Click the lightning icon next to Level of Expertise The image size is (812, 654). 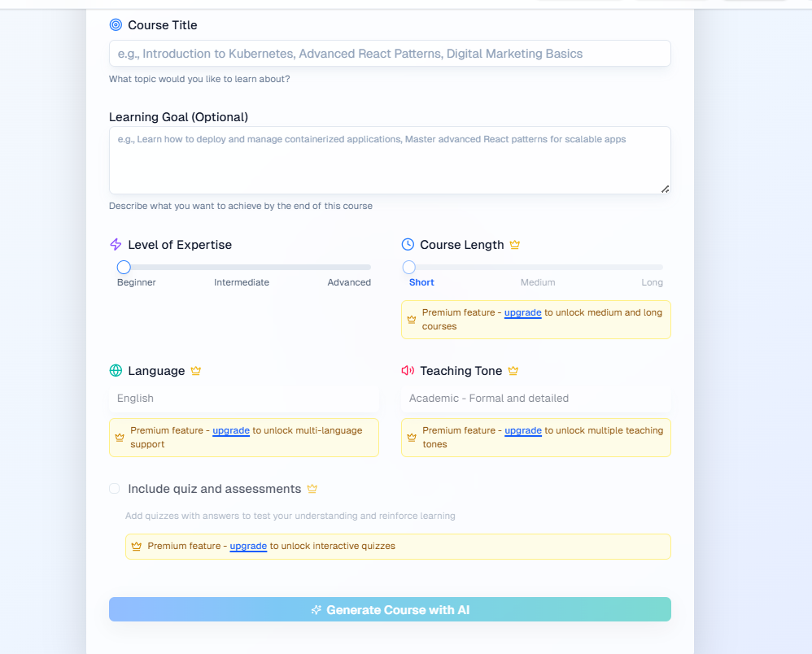tap(115, 244)
